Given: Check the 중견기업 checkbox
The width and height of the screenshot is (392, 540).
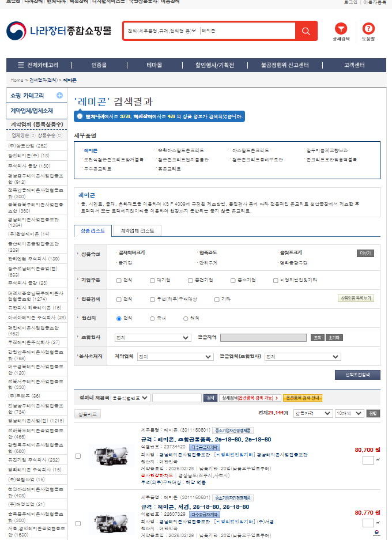Looking at the screenshot, I should [190, 281].
